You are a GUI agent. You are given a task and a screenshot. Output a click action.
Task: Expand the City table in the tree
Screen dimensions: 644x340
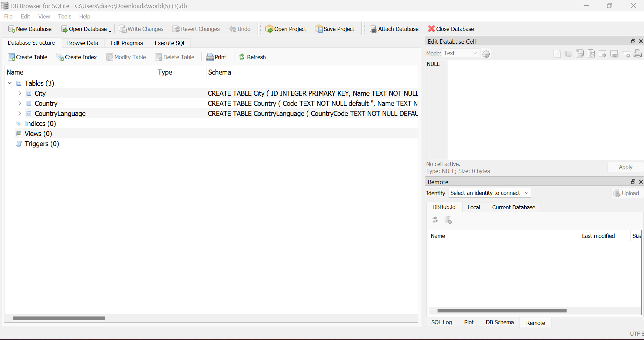pos(19,93)
